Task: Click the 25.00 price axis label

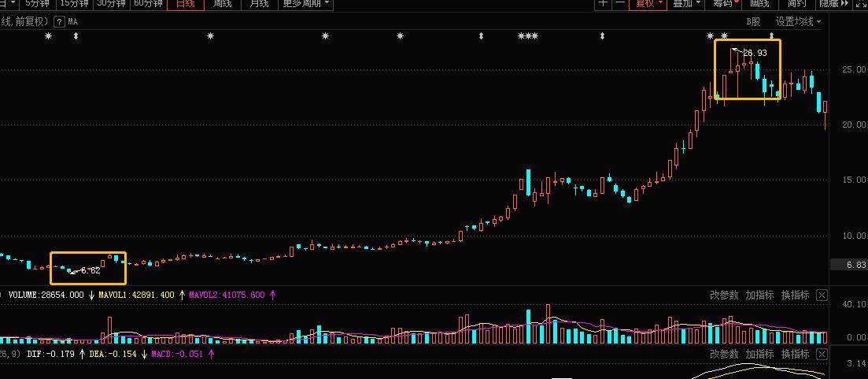Action: pos(853,69)
